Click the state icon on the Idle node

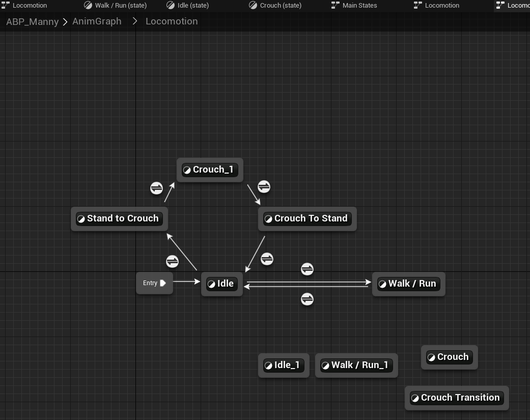point(211,284)
